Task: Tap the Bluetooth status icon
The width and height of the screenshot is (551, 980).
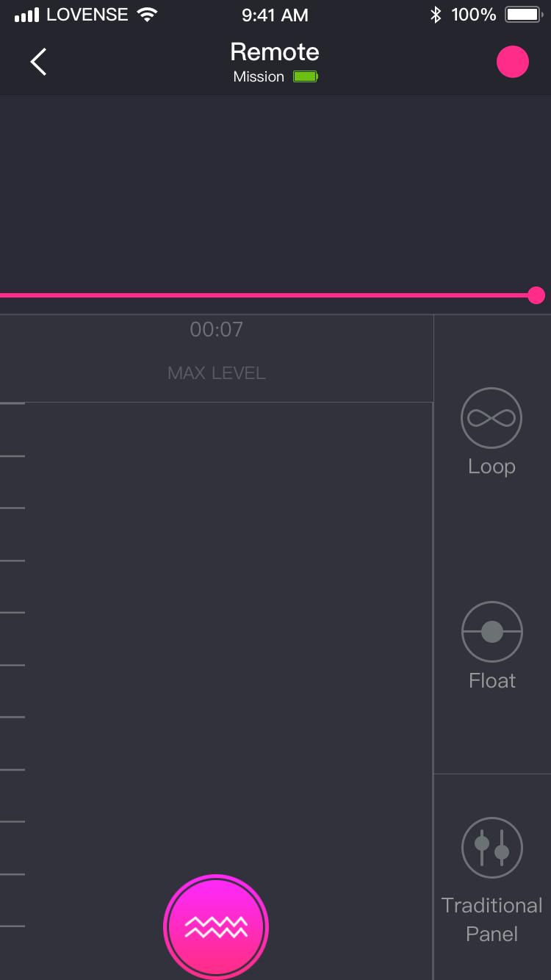Action: [436, 15]
